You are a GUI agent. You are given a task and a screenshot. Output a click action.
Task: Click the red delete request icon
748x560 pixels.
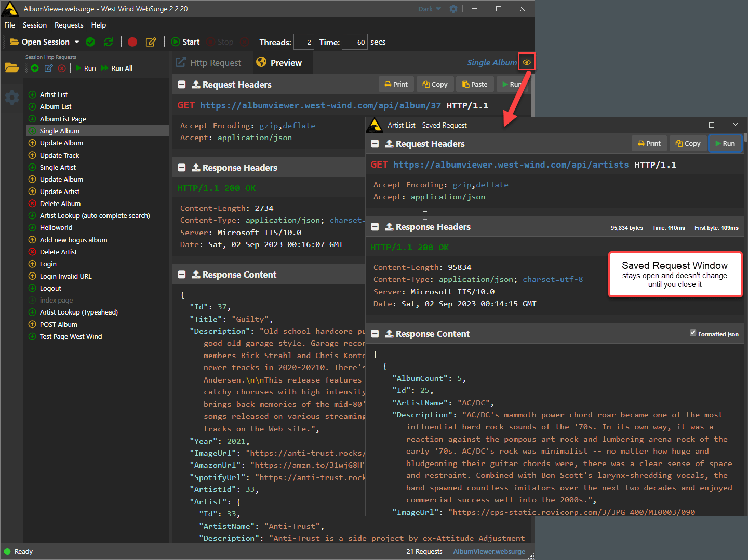coord(62,68)
